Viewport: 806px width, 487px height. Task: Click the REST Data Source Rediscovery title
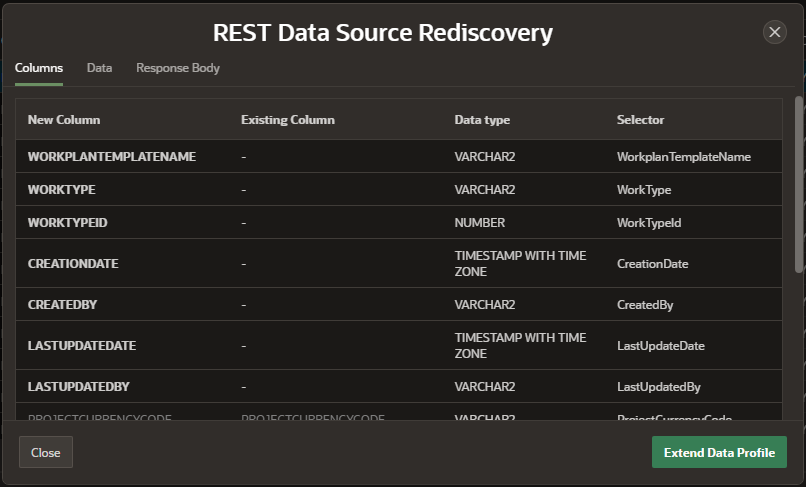(383, 32)
